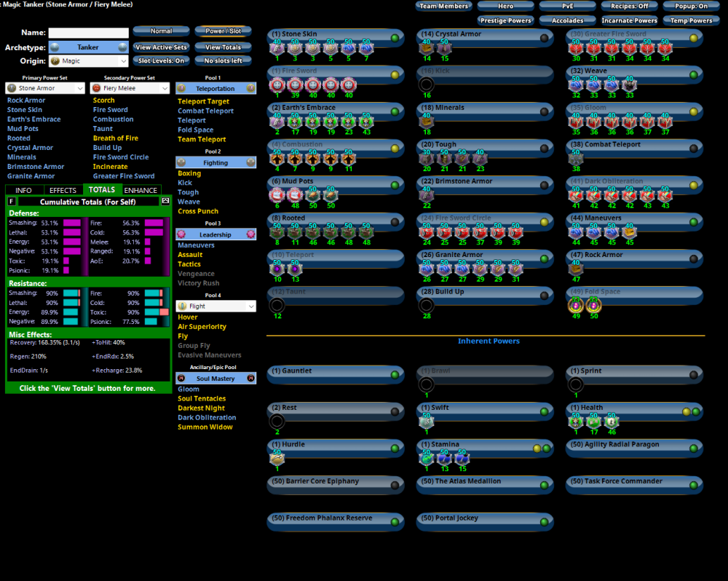
Task: Click the enhancement slot under Minerals power
Action: pos(427,121)
